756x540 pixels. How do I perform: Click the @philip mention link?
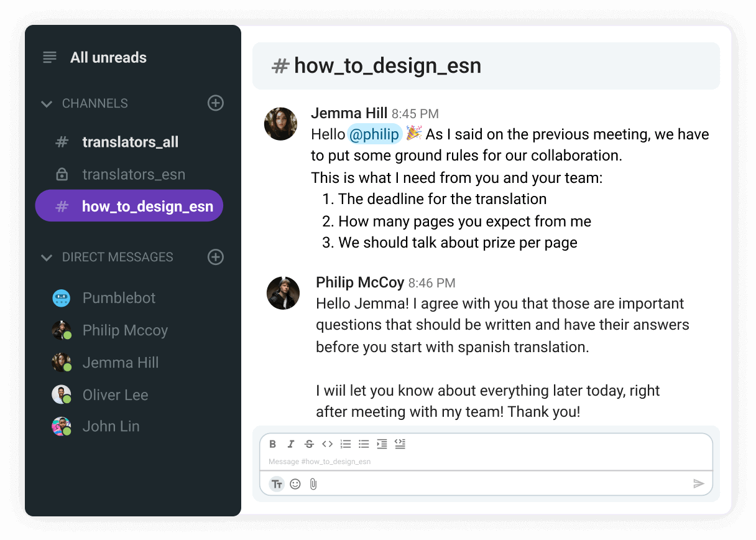pyautogui.click(x=374, y=134)
